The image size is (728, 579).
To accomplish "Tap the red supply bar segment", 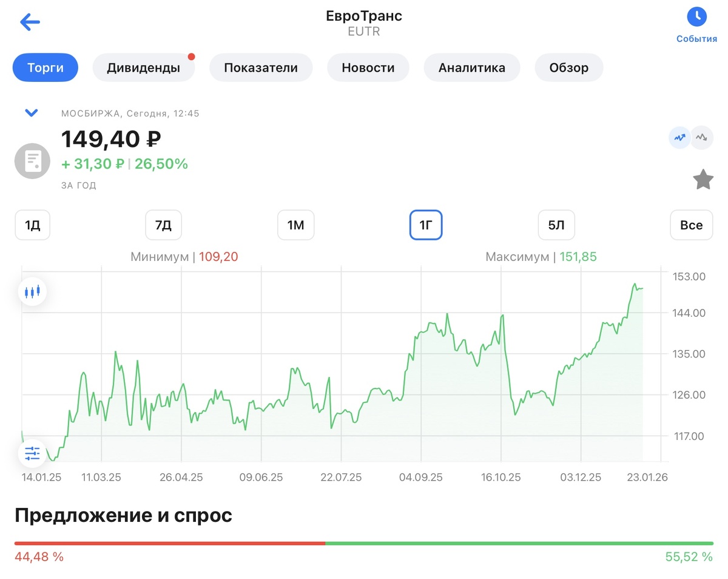I will (170, 543).
